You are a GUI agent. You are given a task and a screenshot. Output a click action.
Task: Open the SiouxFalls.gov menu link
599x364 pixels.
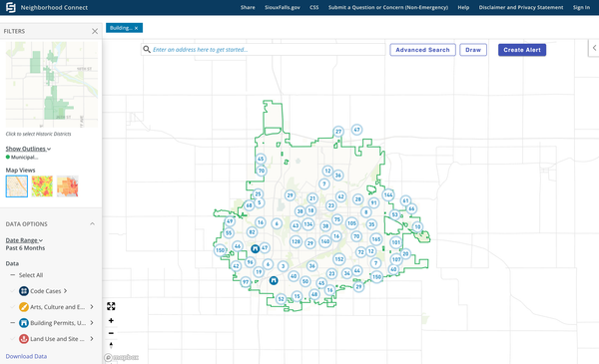coord(283,7)
